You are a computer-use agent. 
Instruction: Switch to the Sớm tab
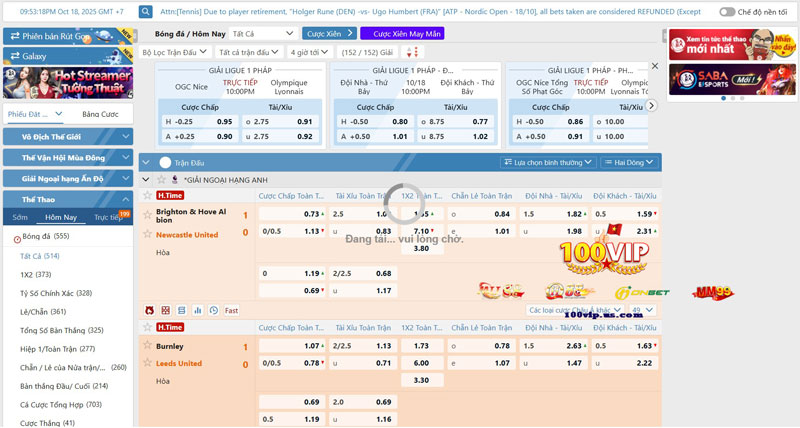[x=20, y=217]
